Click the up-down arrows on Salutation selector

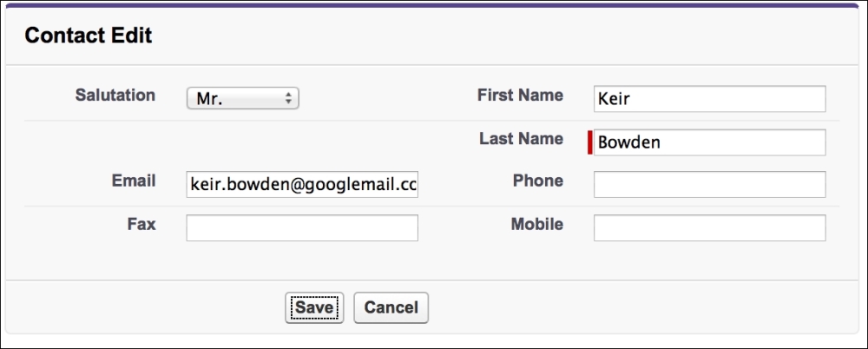point(288,99)
